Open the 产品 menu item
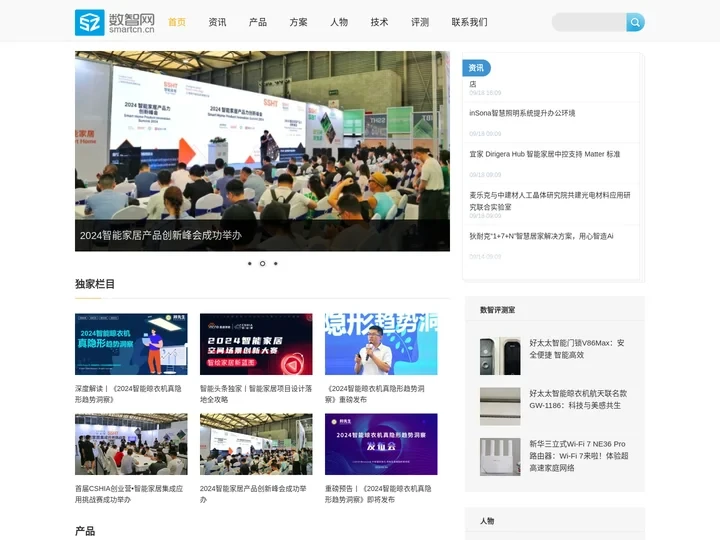Image resolution: width=720 pixels, height=540 pixels. pyautogui.click(x=258, y=22)
